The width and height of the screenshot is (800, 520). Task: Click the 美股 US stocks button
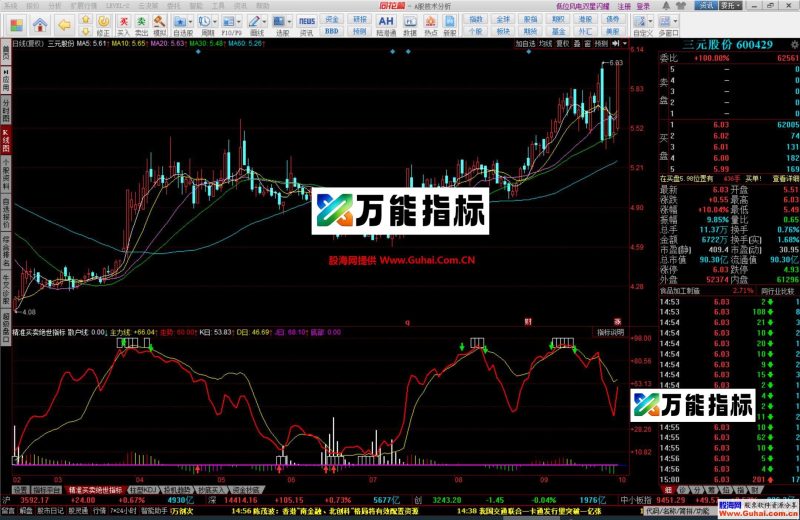point(612,31)
